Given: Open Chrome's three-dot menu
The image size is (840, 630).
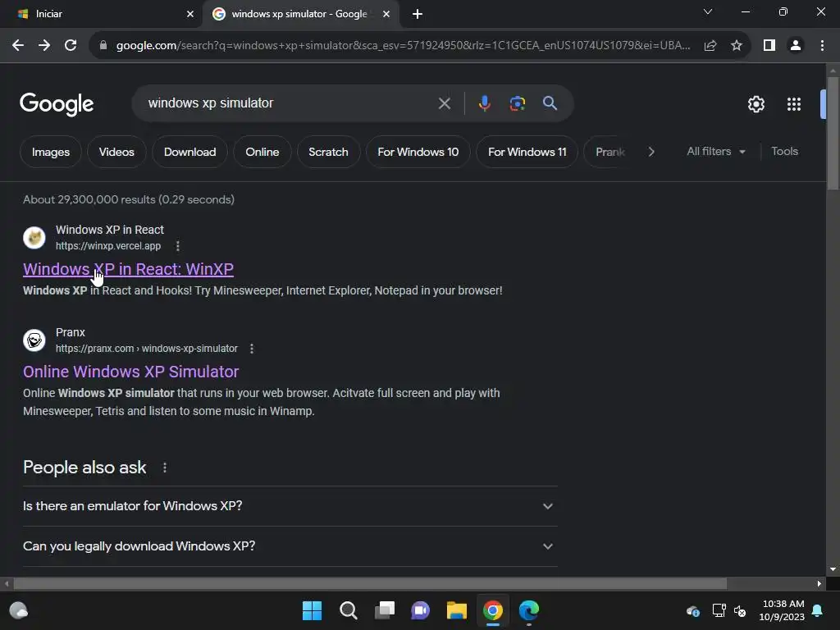Looking at the screenshot, I should [x=822, y=46].
